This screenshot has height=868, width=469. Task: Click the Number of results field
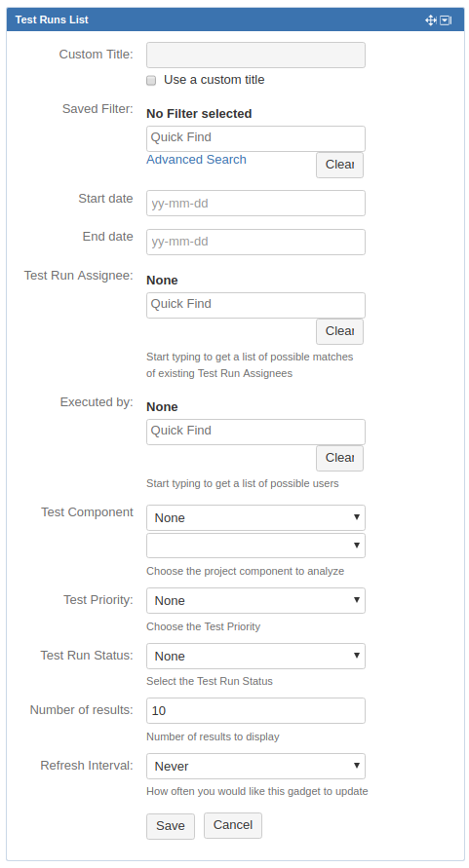point(255,711)
